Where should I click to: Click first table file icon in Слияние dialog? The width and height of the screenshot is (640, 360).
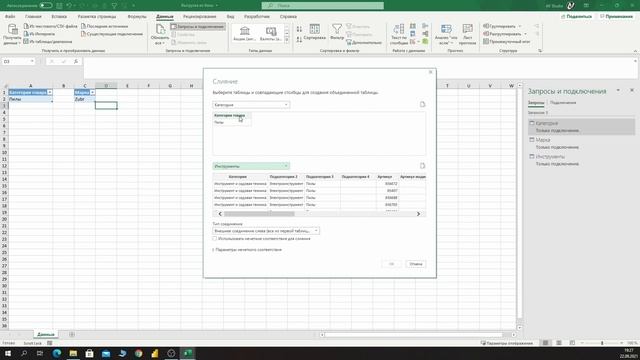pyautogui.click(x=422, y=104)
